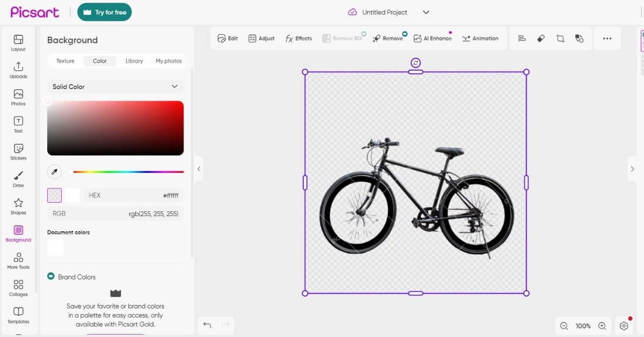
Task: Open the Shapes tool
Action: coord(18,207)
